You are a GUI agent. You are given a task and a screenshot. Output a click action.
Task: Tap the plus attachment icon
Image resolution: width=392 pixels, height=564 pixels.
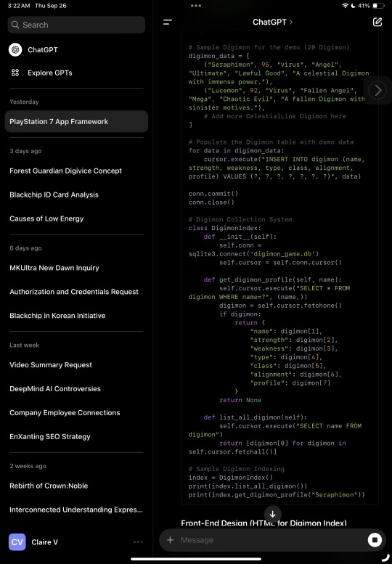point(171,540)
